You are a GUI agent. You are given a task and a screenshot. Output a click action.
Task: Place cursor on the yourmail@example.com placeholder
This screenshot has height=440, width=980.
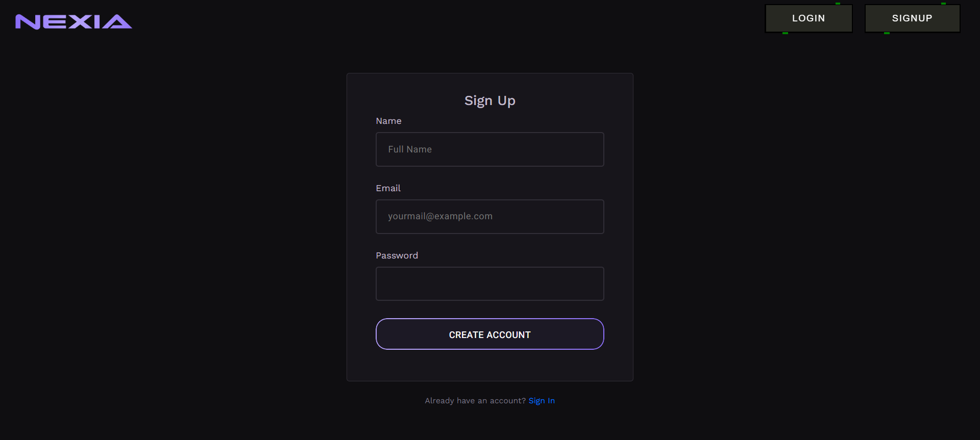point(440,216)
